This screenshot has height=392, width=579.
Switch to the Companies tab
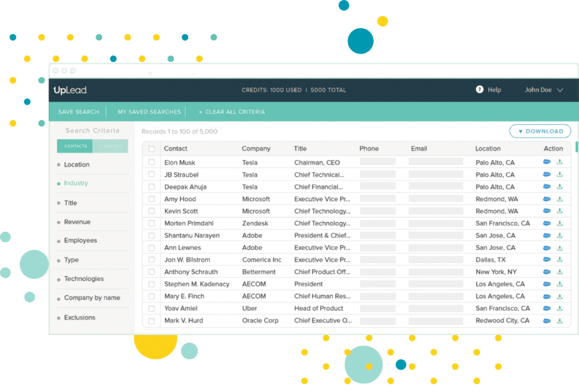[110, 146]
